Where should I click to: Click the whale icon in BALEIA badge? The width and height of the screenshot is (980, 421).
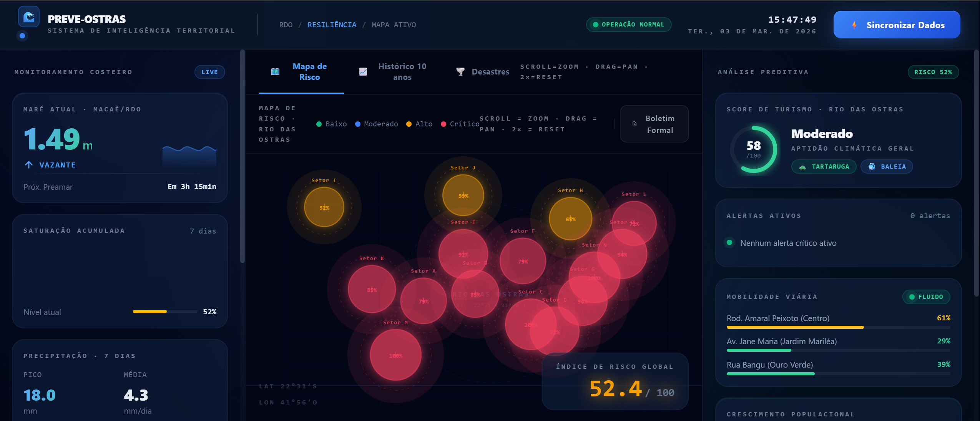pyautogui.click(x=872, y=167)
